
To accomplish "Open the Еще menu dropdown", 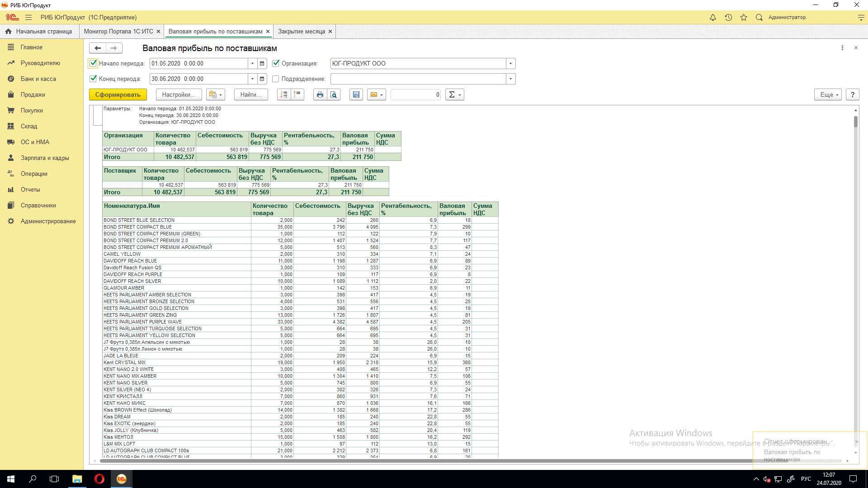I will click(828, 94).
